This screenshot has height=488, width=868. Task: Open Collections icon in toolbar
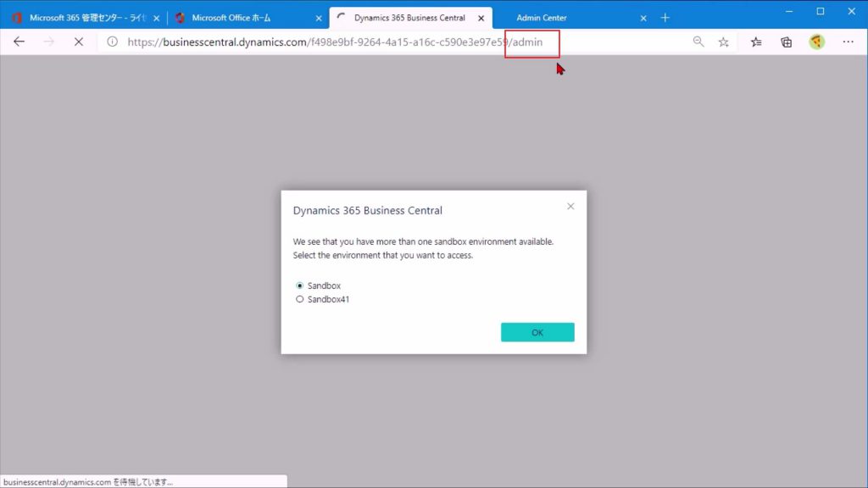point(786,42)
